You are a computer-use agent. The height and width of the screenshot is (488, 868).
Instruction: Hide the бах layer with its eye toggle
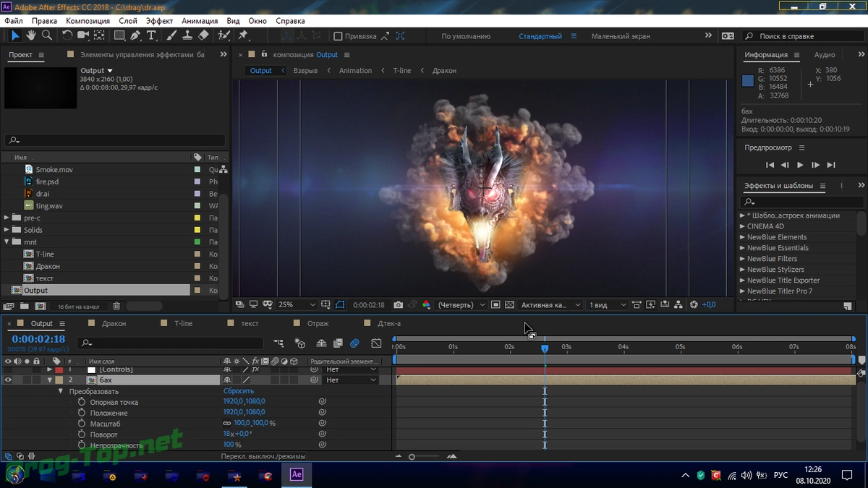[9, 380]
